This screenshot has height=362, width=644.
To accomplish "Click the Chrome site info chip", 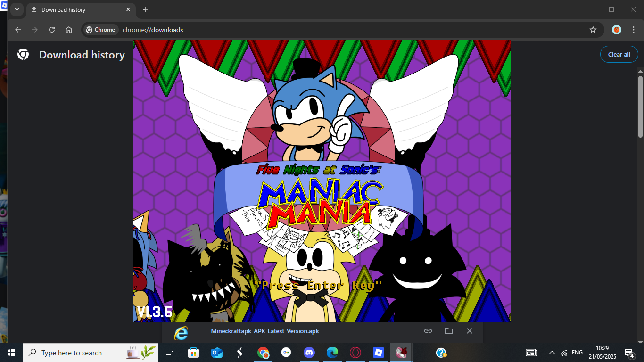I will (100, 30).
